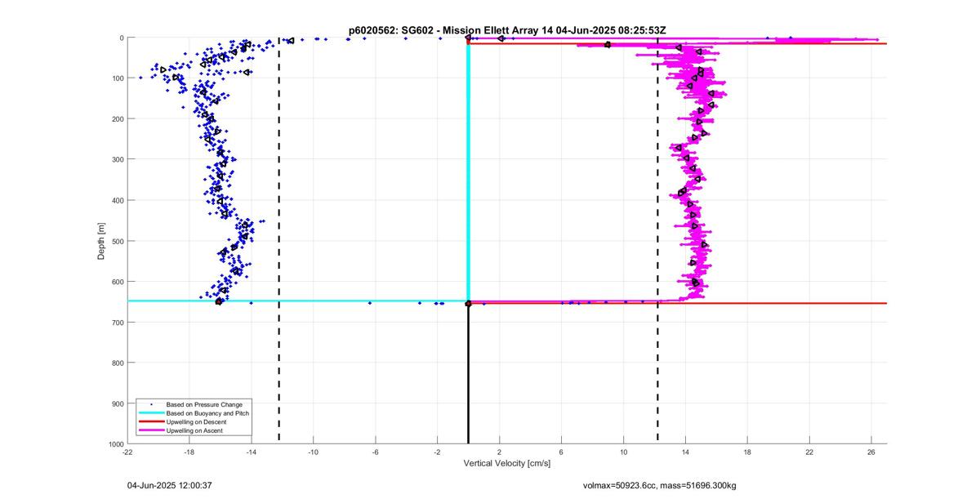Click the positive '14' x-axis tick label
The width and height of the screenshot is (980, 499).
[686, 452]
